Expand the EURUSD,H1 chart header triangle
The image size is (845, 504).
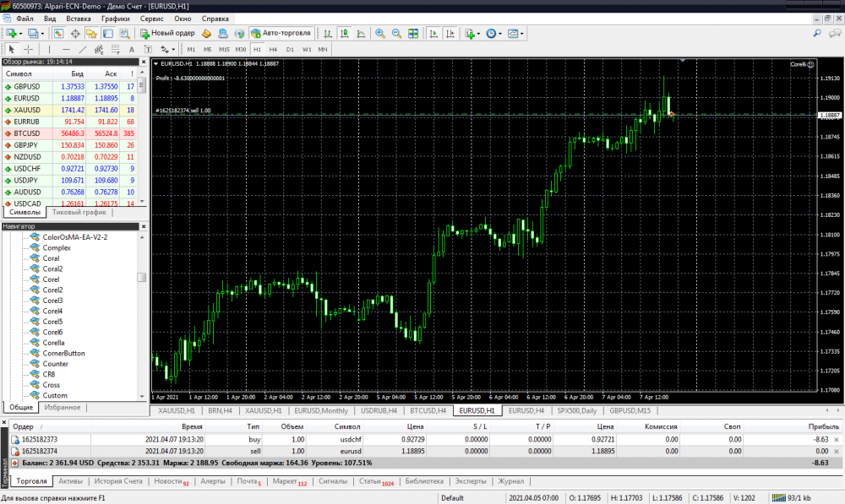pos(155,63)
